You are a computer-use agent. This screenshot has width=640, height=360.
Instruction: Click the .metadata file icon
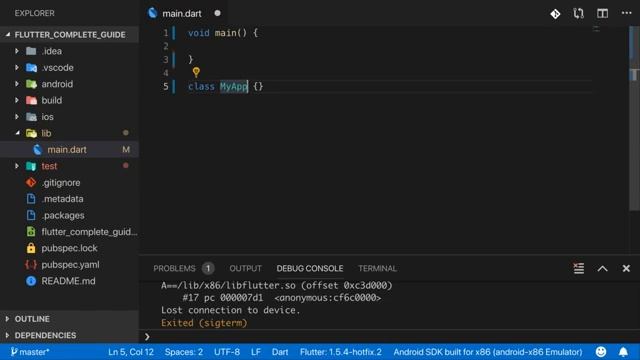pyautogui.click(x=31, y=199)
